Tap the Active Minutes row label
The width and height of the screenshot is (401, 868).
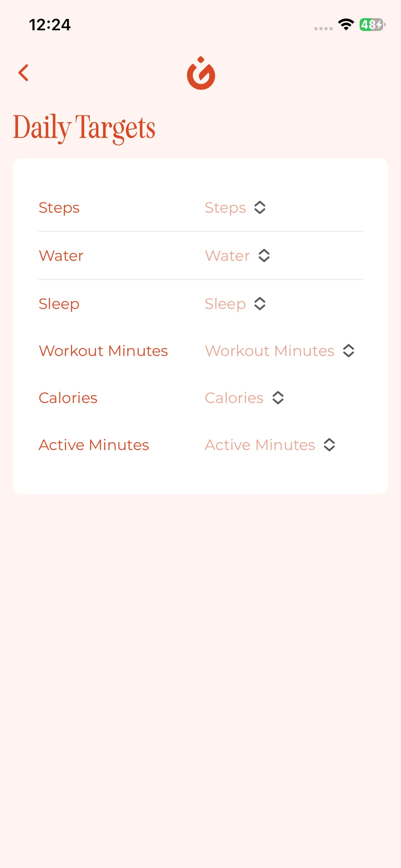click(x=94, y=445)
